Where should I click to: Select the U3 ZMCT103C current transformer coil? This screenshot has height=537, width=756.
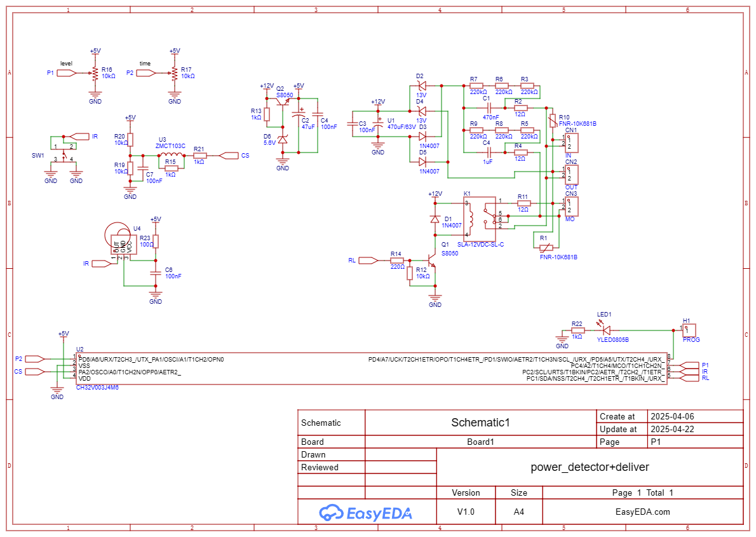click(171, 155)
